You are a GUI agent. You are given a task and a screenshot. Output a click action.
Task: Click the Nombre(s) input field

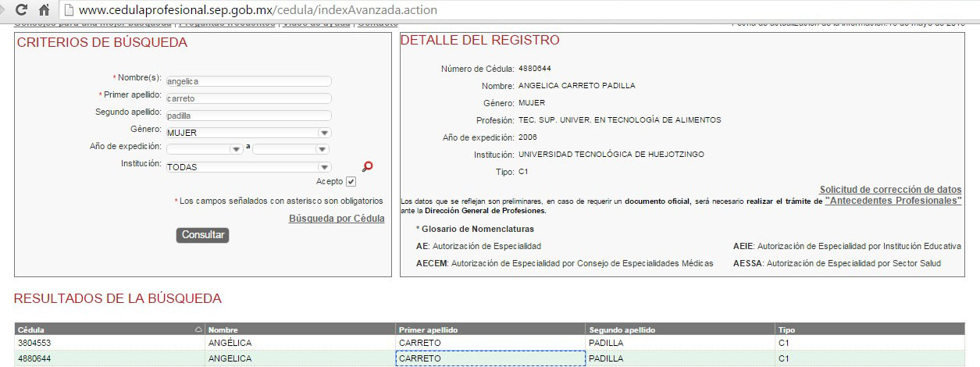248,81
